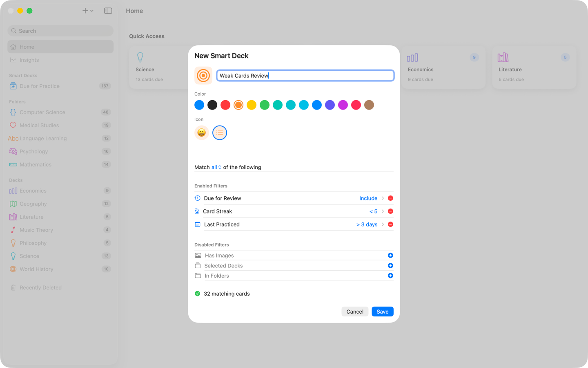This screenshot has height=368, width=588.
Task: Click the deck name text field
Action: [x=305, y=76]
